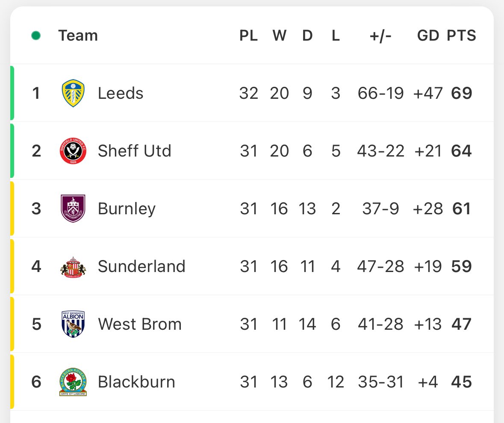Open the Sheff Utd team link
Viewport: 504px width, 423px height.
point(134,151)
